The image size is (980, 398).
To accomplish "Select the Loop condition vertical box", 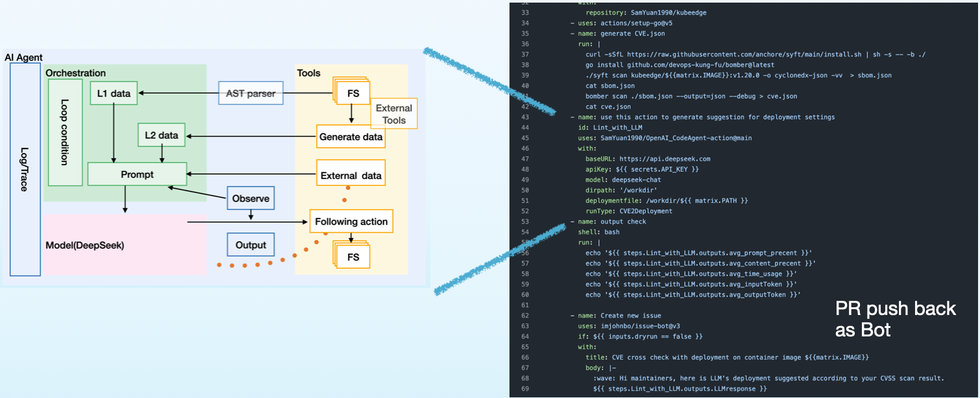I will tap(65, 132).
